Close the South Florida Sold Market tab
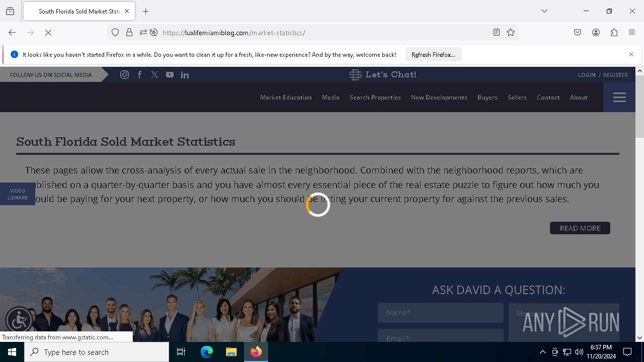The height and width of the screenshot is (362, 644). [x=127, y=11]
